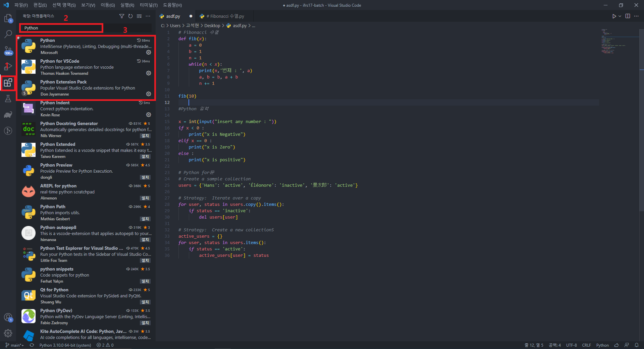
Task: Open notifications bell in status bar
Action: click(x=637, y=345)
